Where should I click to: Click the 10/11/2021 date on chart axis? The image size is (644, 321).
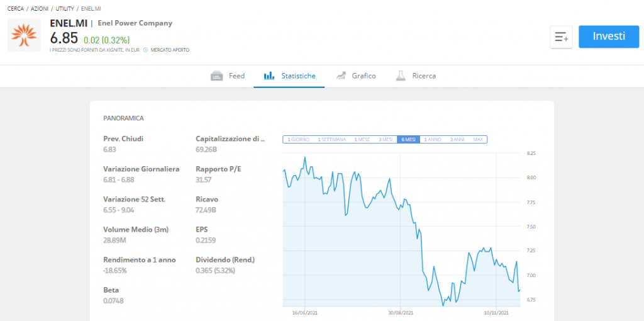[497, 313]
